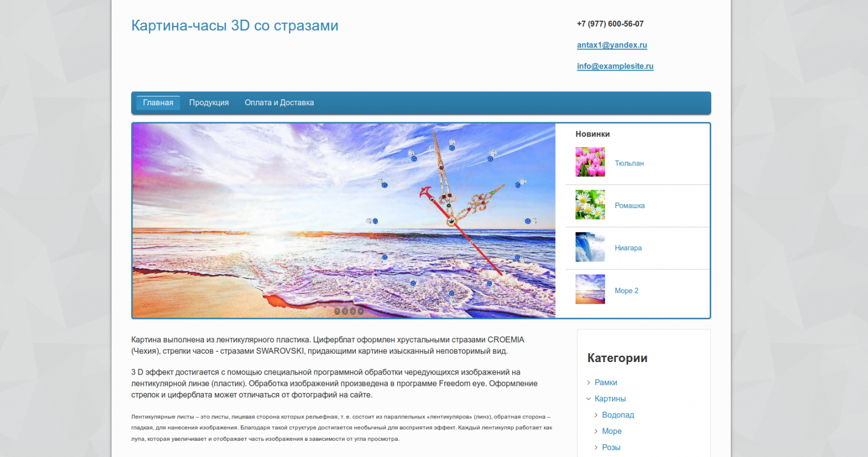Go to slide 2 in the banner

coord(344,311)
